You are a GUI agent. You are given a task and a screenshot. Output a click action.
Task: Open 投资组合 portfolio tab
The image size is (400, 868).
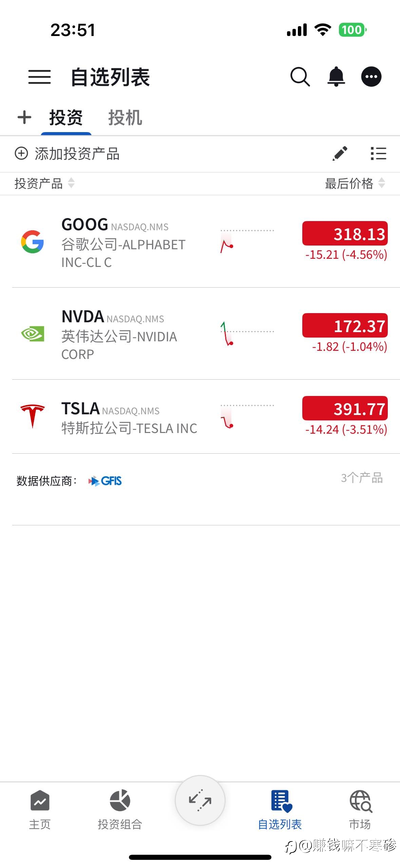point(120,809)
